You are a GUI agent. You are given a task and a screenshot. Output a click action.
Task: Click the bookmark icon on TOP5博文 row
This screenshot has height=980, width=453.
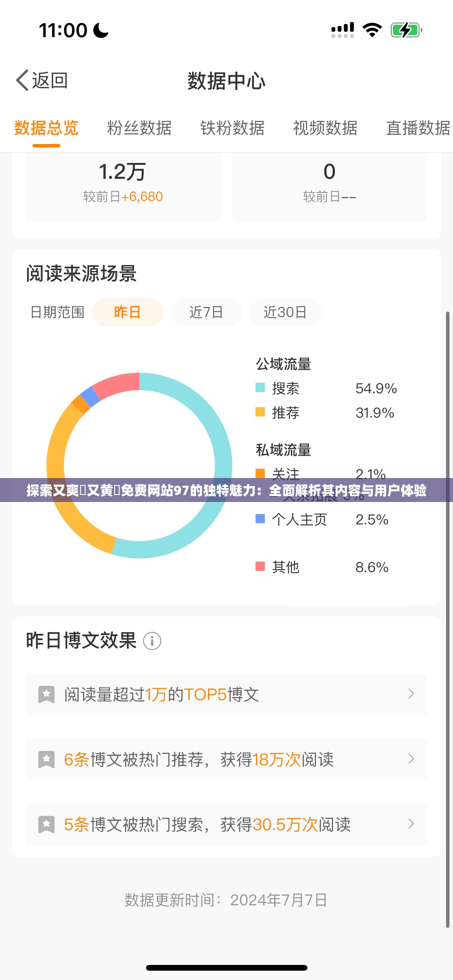coord(47,695)
